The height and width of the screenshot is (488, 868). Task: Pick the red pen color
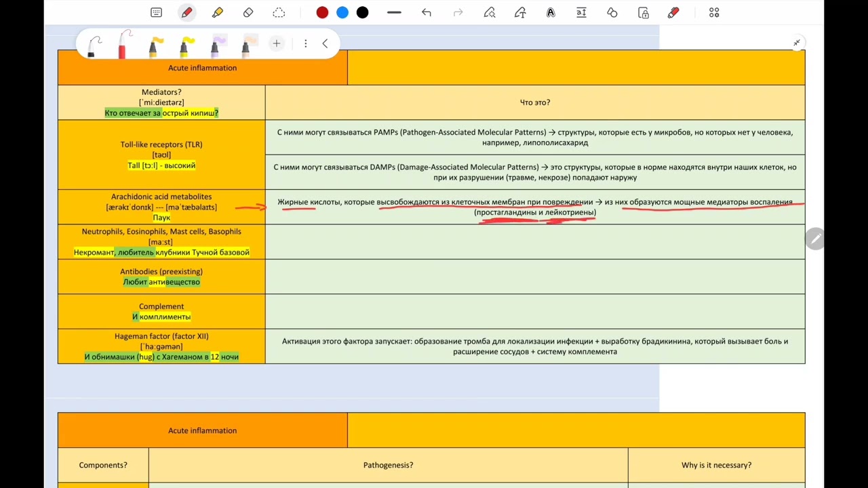click(322, 13)
